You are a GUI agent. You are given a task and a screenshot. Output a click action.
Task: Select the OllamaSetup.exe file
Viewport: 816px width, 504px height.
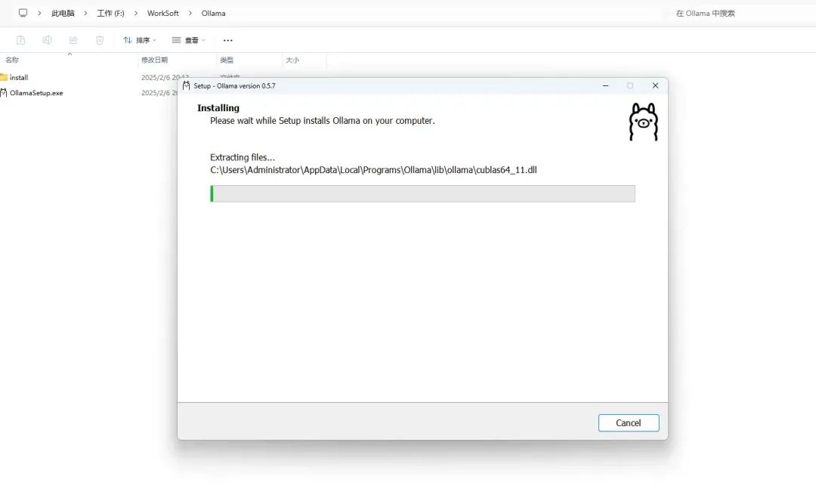coord(36,93)
